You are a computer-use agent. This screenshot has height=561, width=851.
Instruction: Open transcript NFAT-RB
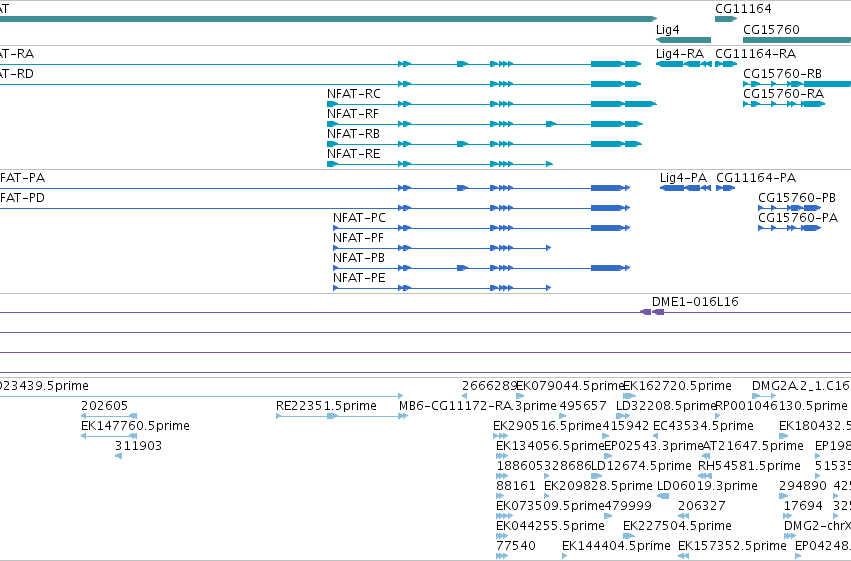click(353, 134)
